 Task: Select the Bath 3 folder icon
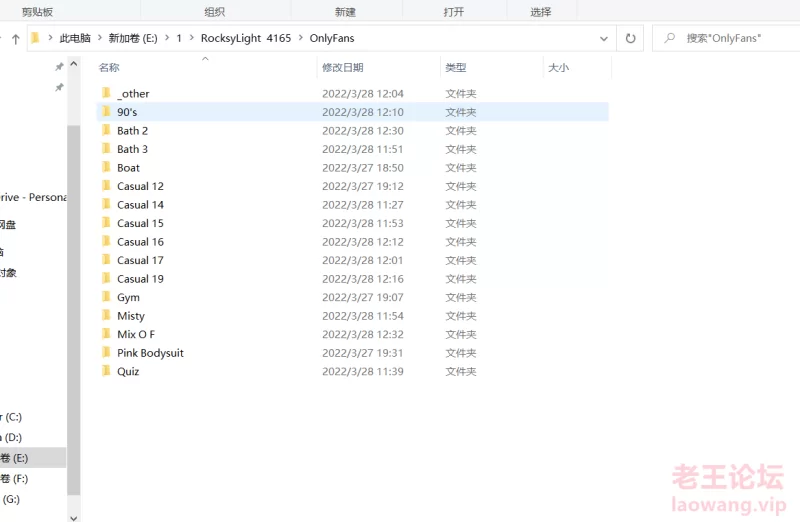(106, 148)
